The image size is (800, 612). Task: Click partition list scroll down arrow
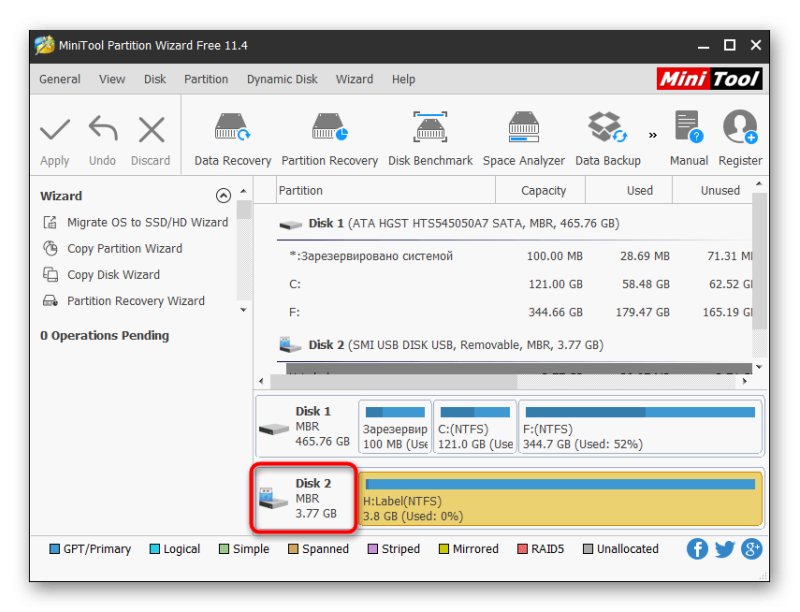(x=759, y=367)
